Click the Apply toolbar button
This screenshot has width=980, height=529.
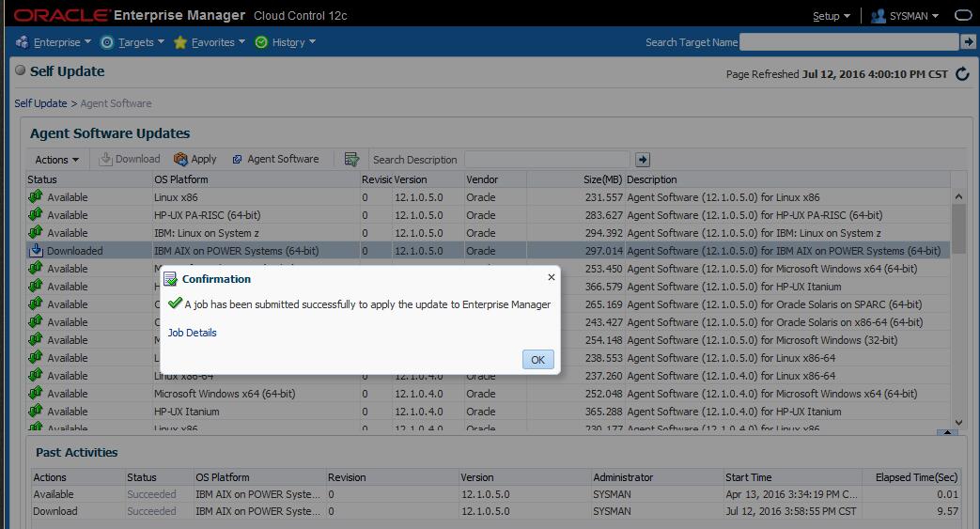(x=195, y=159)
